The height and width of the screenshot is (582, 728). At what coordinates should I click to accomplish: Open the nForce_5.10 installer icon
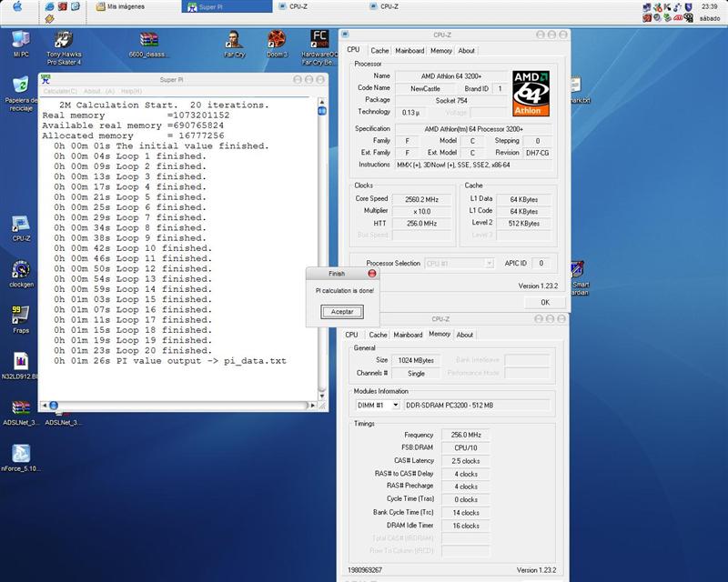[21, 453]
